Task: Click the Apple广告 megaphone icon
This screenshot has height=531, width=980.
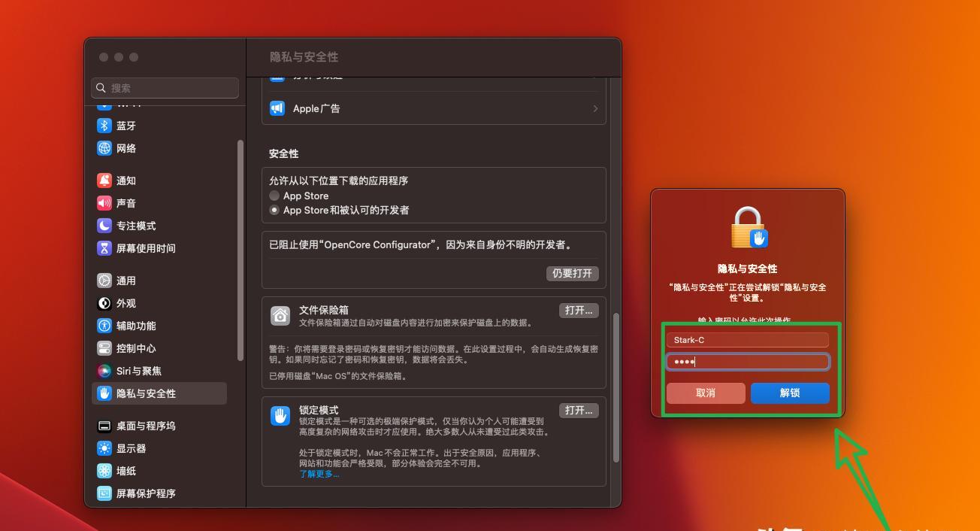Action: [x=277, y=108]
